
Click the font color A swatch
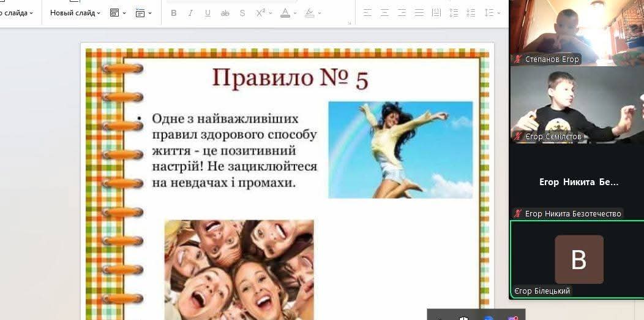(285, 13)
